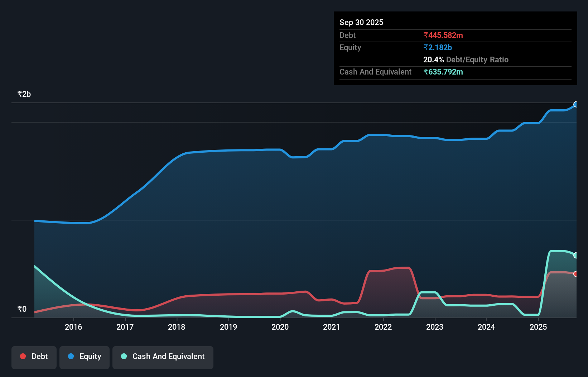Click the 2025 x-axis label
Viewport: 588px width, 377px height.
[x=538, y=327]
